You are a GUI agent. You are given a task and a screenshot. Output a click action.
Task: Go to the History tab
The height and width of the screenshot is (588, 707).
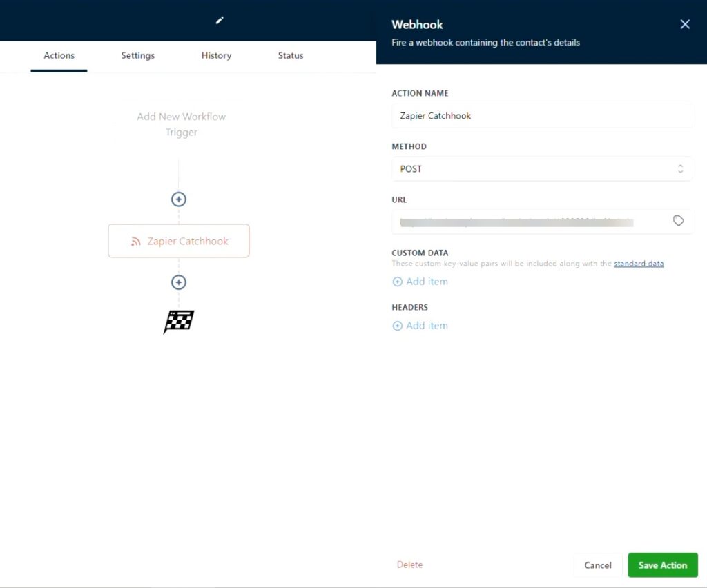coord(216,55)
